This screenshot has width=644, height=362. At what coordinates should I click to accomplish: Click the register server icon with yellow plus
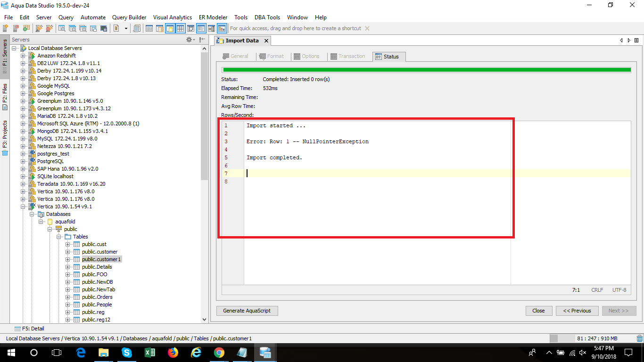click(x=6, y=28)
